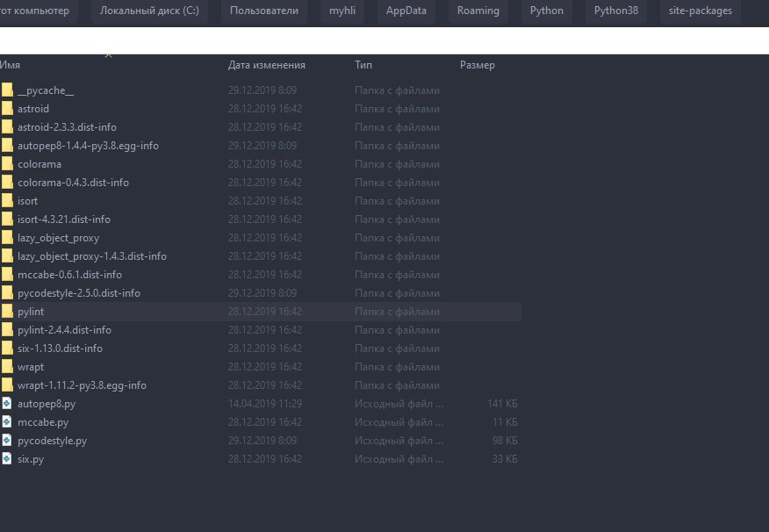Select the six.py file name
The height and width of the screenshot is (532, 769).
(31, 459)
